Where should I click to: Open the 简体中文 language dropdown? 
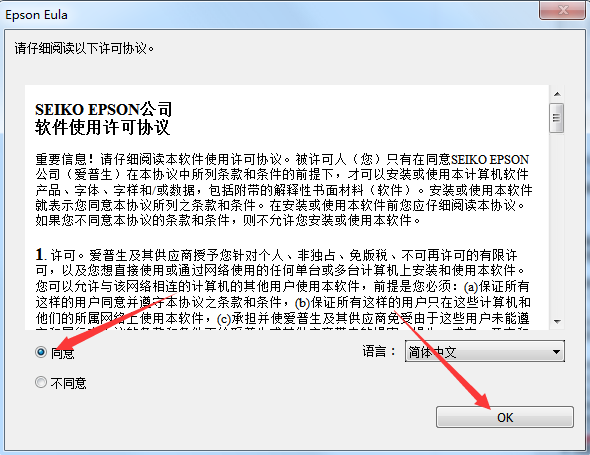pyautogui.click(x=485, y=352)
